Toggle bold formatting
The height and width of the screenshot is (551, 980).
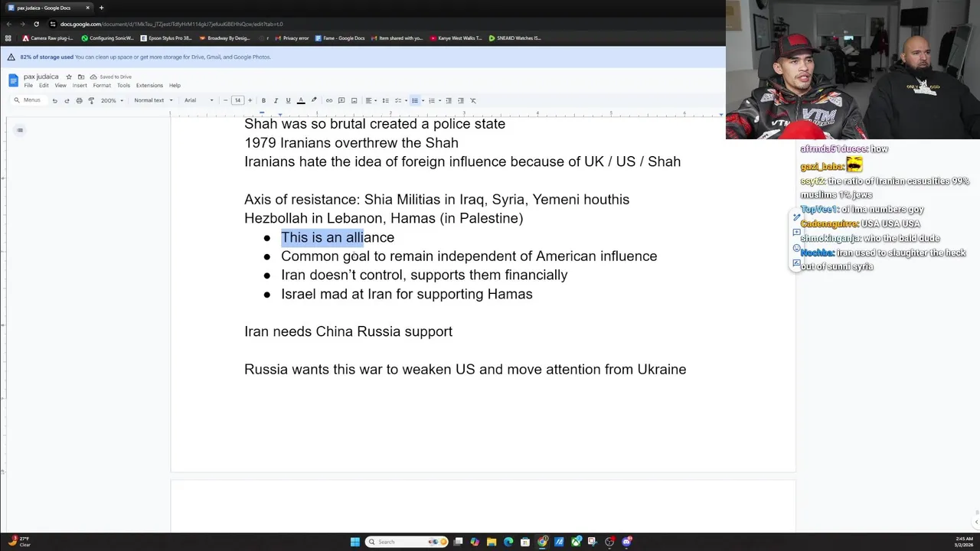[x=263, y=100]
